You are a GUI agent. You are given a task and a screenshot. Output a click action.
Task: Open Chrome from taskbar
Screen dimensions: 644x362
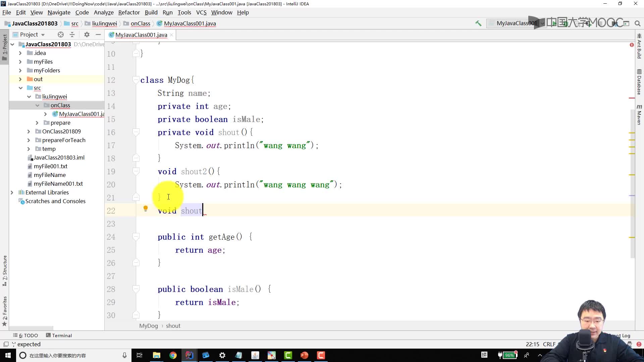tap(173, 355)
